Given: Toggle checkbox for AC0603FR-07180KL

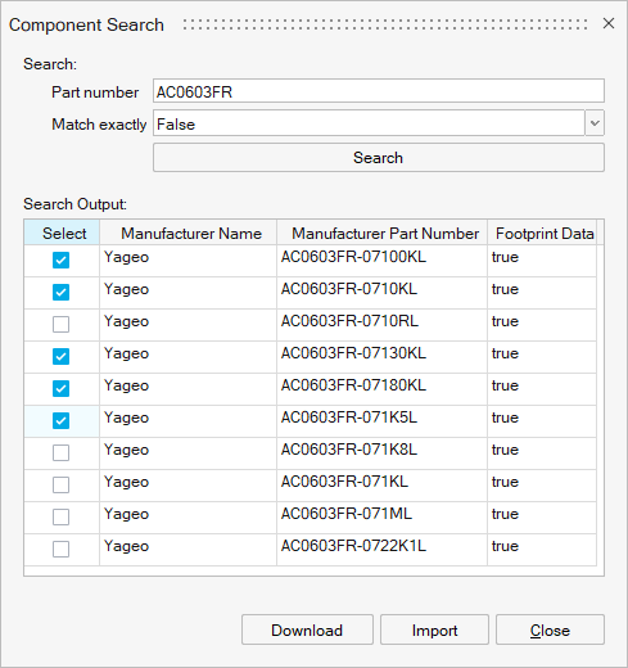Looking at the screenshot, I should tap(61, 388).
